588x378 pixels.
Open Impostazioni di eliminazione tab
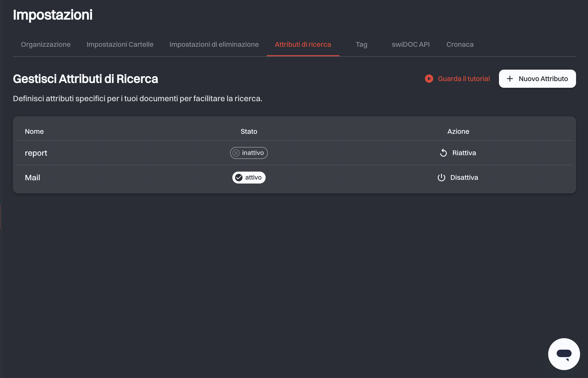[214, 44]
